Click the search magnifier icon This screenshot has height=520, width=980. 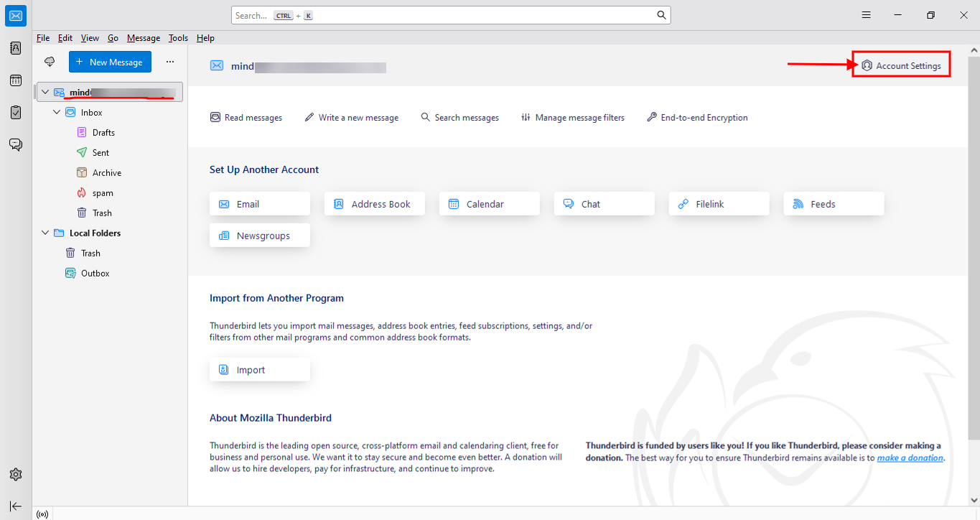tap(661, 15)
